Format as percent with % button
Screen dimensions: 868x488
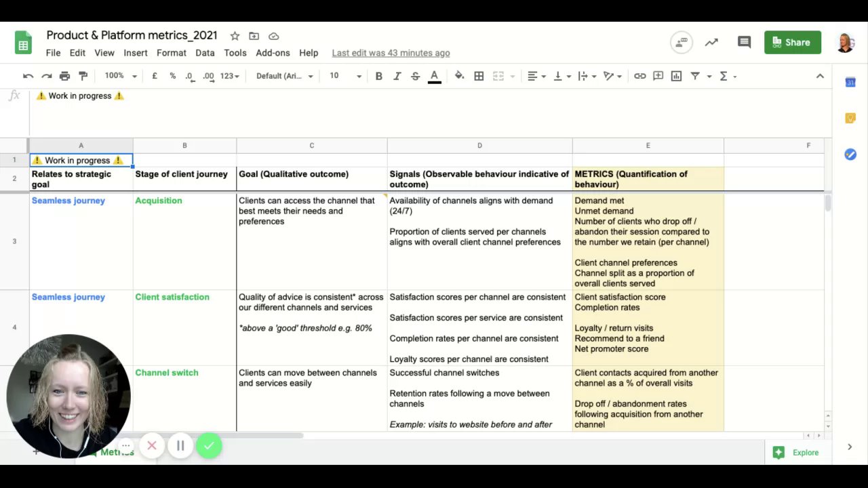(x=172, y=76)
